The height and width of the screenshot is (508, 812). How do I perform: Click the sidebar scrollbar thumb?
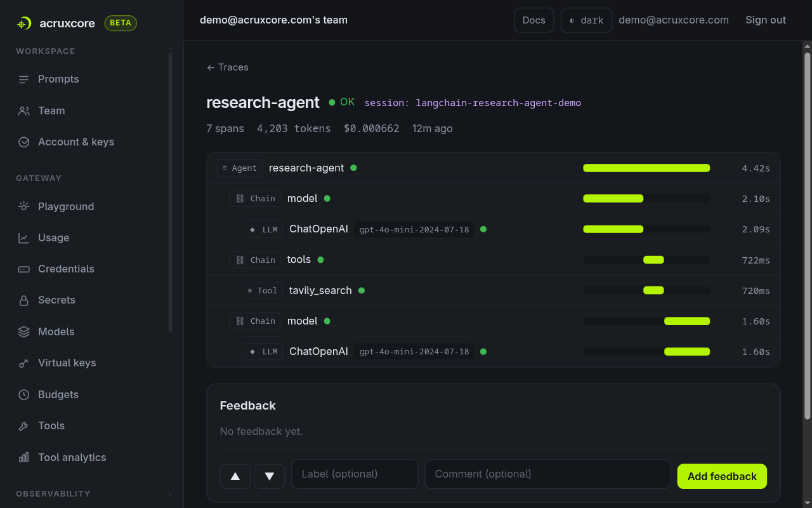[170, 190]
